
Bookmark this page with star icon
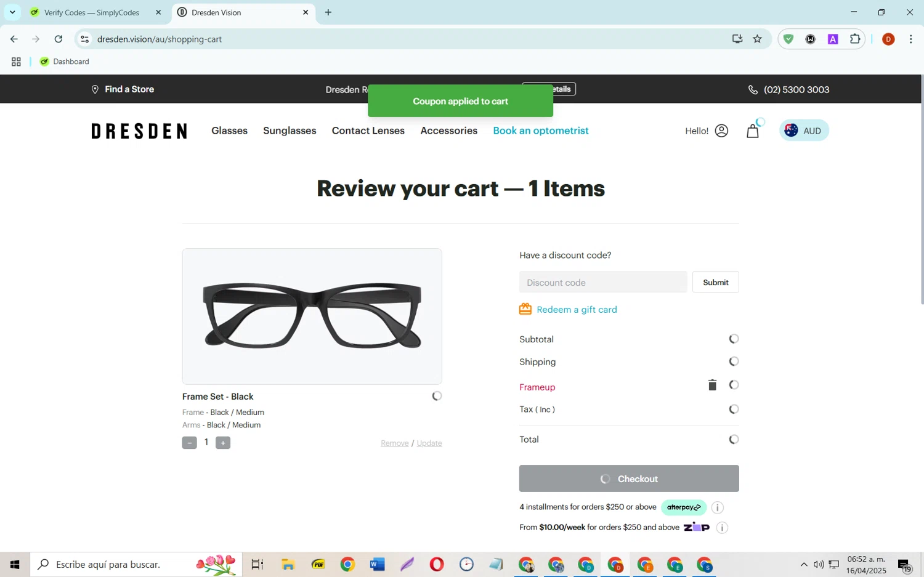(x=758, y=39)
